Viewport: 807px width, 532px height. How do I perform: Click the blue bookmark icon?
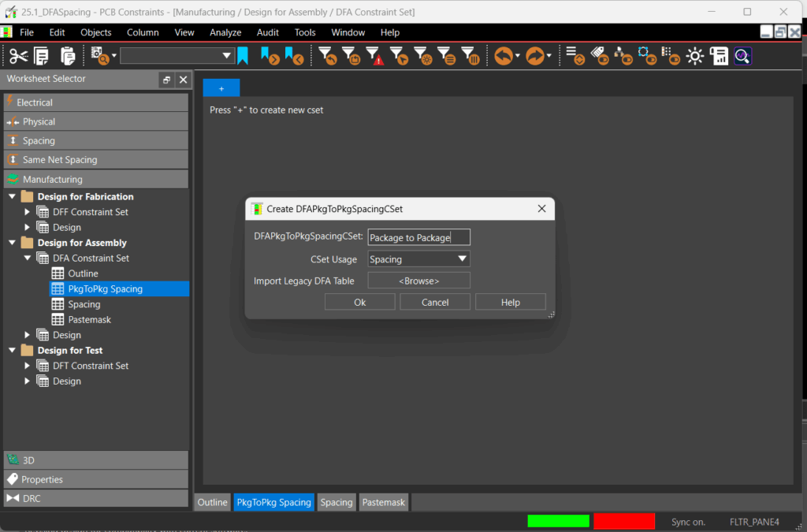pyautogui.click(x=244, y=55)
